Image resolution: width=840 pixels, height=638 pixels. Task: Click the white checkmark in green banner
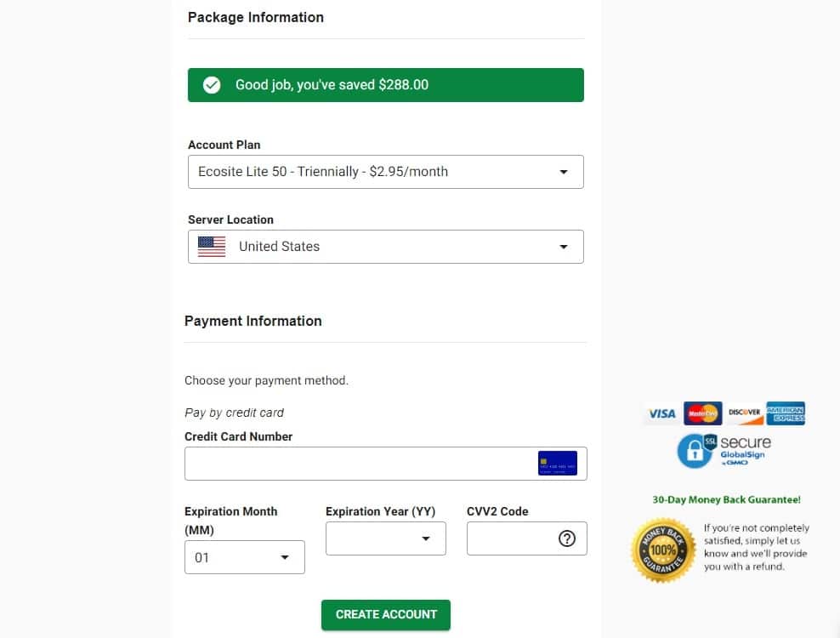pos(212,85)
